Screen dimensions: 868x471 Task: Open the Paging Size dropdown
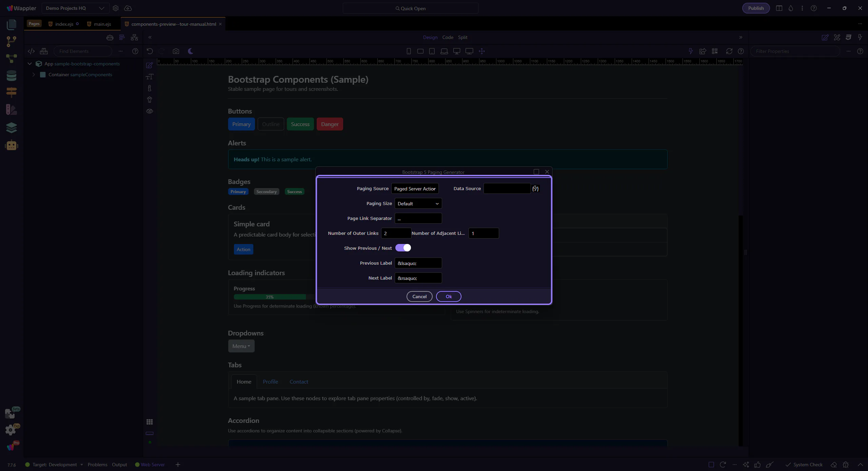tap(418, 204)
